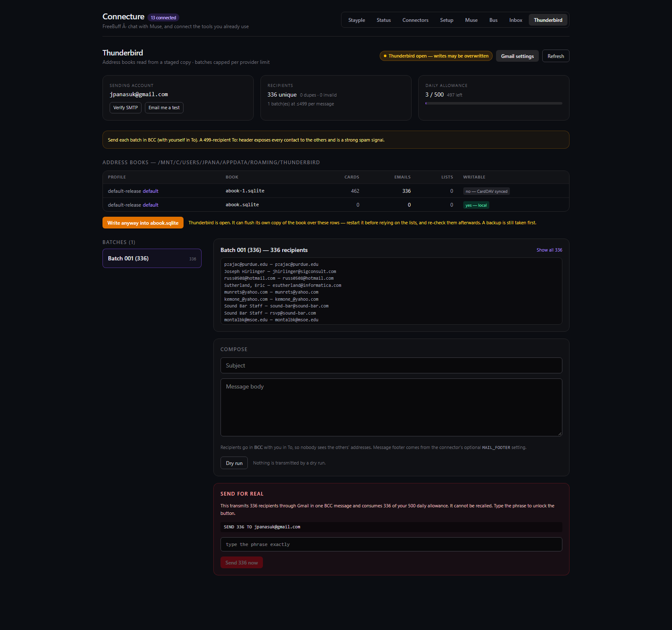Click Email me a test button
Viewport: 672px width, 630px height.
[164, 108]
